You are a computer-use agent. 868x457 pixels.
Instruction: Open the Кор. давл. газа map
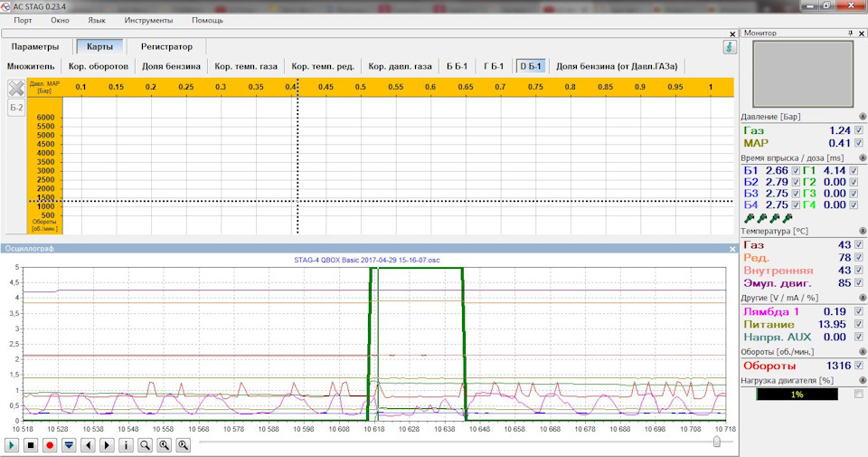[400, 66]
